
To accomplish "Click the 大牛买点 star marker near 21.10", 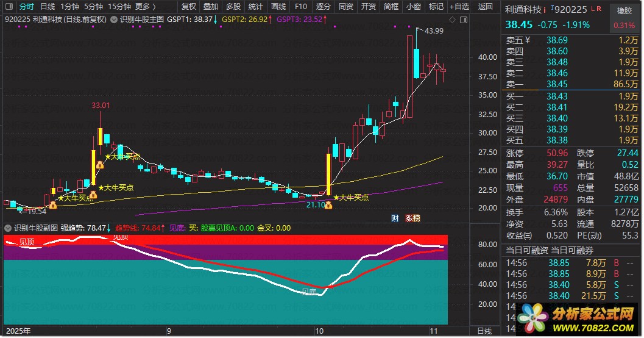I will pyautogui.click(x=351, y=198).
